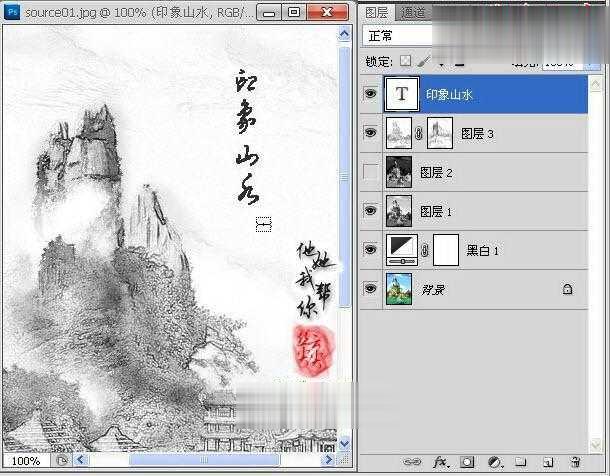Create a new layer group
This screenshot has width=610, height=476.
coord(521,462)
